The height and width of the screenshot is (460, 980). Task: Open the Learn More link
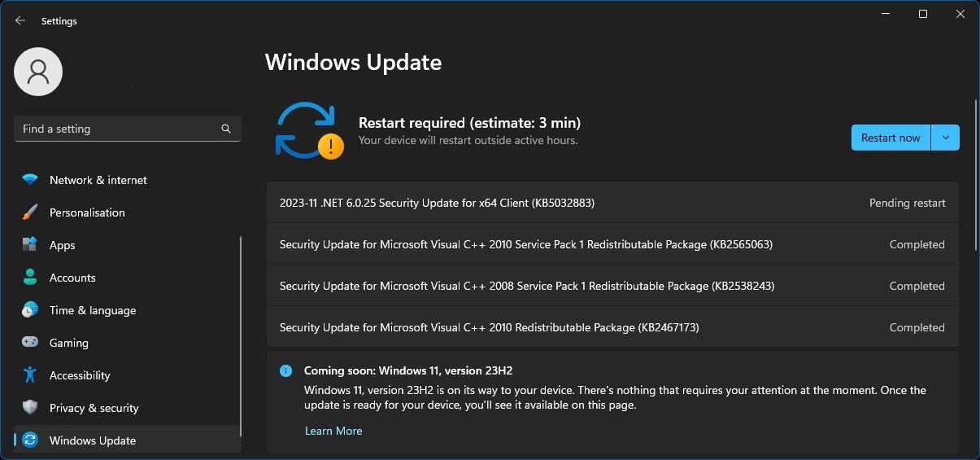tap(333, 431)
